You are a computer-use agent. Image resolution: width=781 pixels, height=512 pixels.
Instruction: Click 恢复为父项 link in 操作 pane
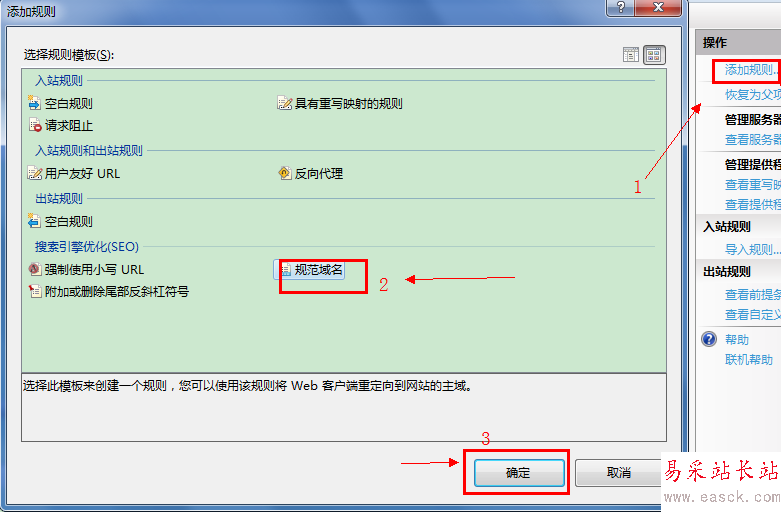(753, 94)
